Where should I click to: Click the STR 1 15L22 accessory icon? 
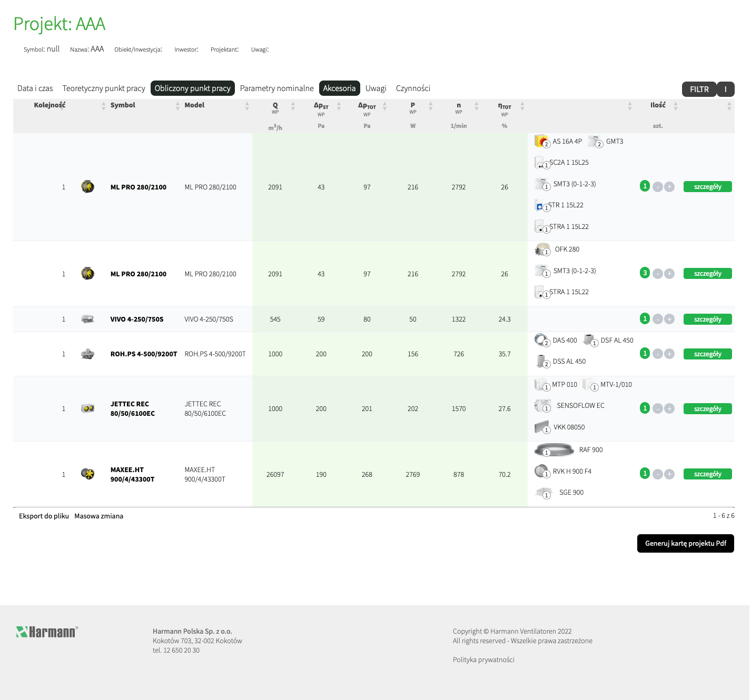click(541, 205)
